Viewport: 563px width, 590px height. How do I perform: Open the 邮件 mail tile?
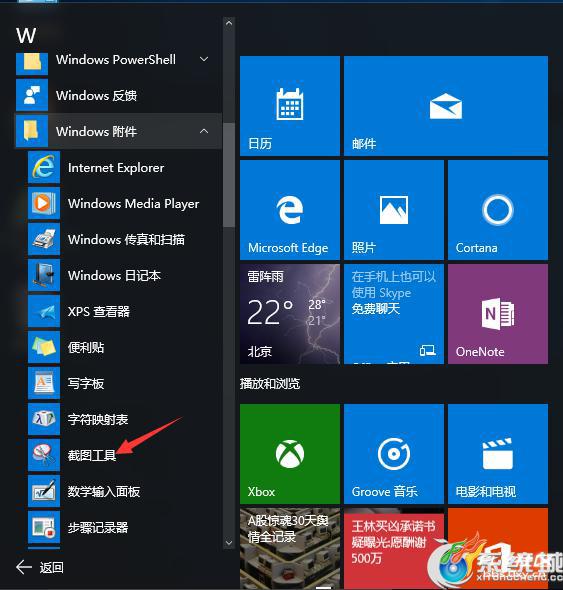pyautogui.click(x=446, y=106)
